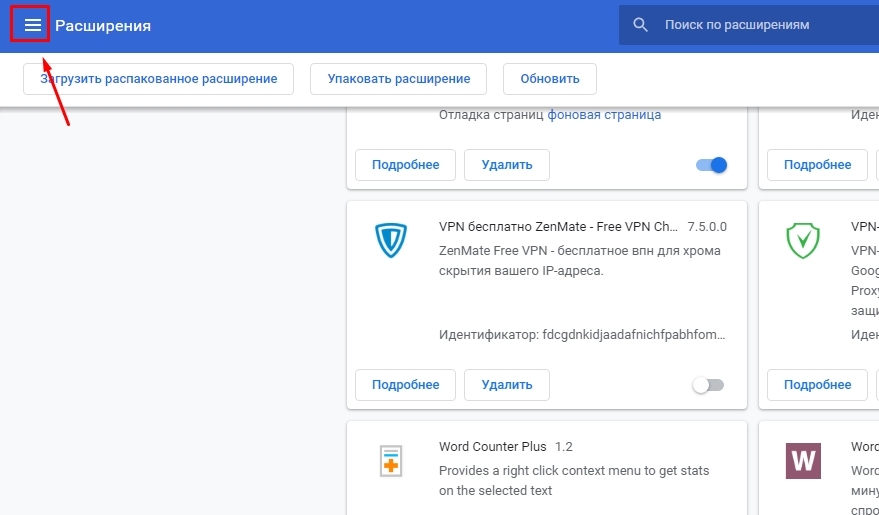Open ZenMate VPN details button

coord(405,384)
